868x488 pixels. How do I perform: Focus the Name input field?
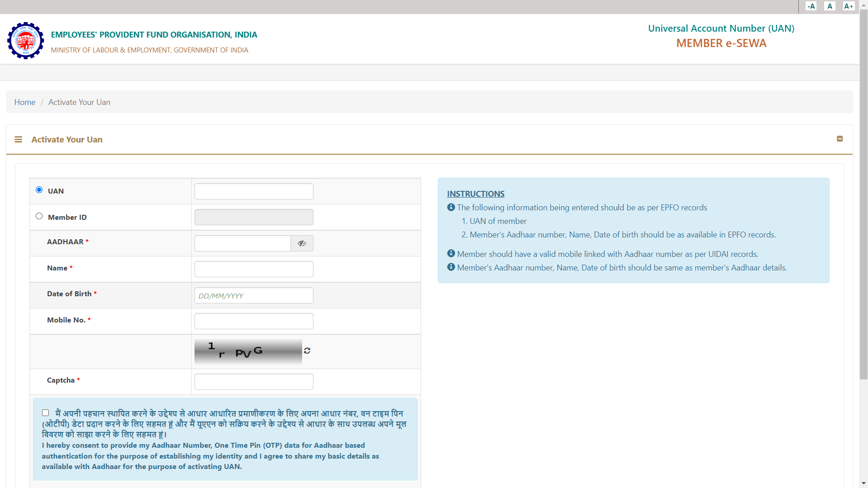point(254,269)
